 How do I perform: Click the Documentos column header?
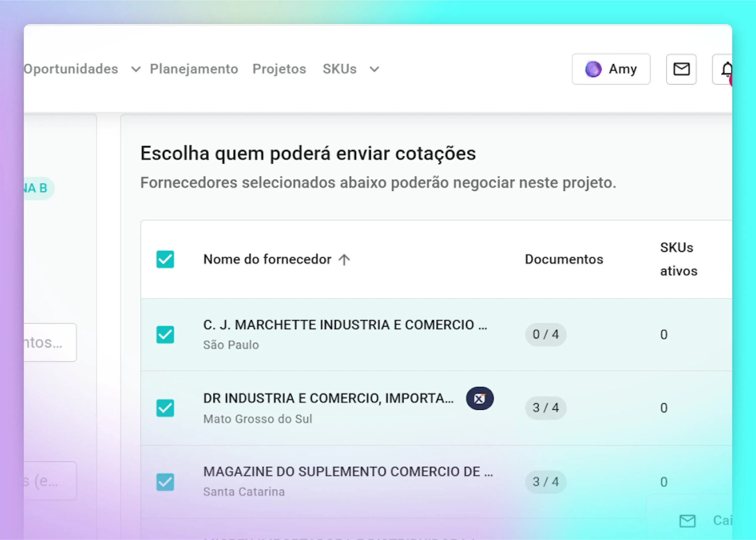564,260
